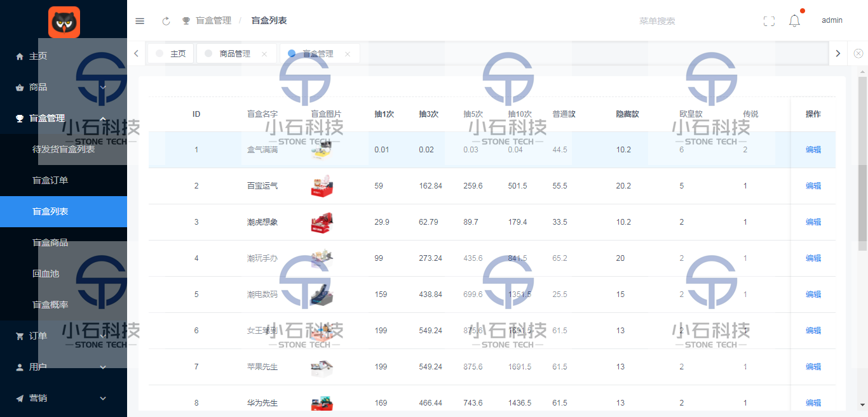The width and height of the screenshot is (868, 417).
Task: Click the name cell 百宝运气
Action: (262, 186)
